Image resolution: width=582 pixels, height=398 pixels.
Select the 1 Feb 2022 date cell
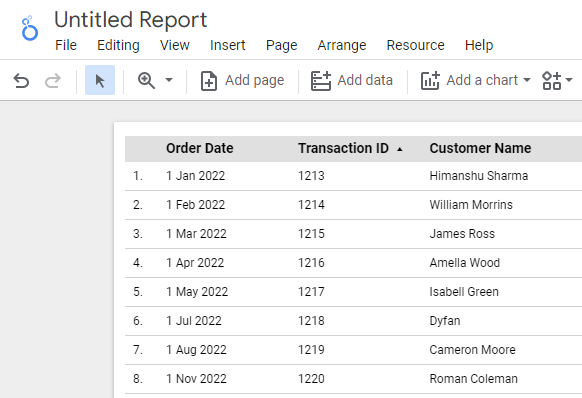(196, 205)
